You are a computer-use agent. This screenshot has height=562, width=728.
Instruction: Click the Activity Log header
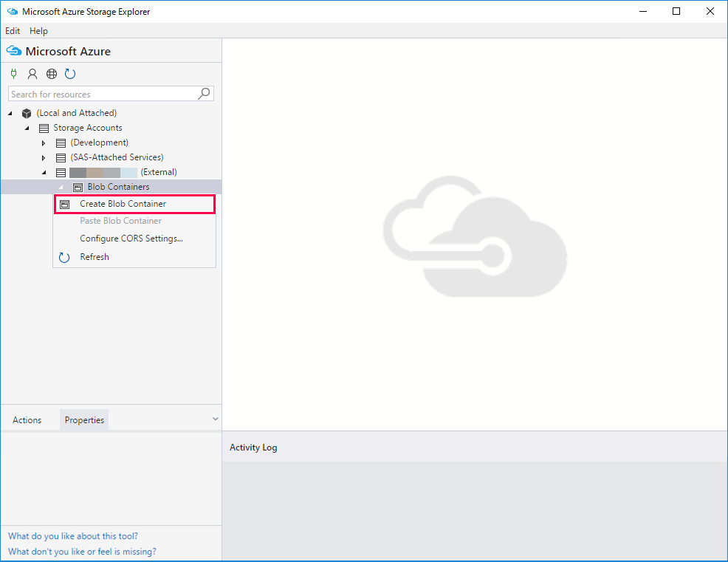pos(253,448)
